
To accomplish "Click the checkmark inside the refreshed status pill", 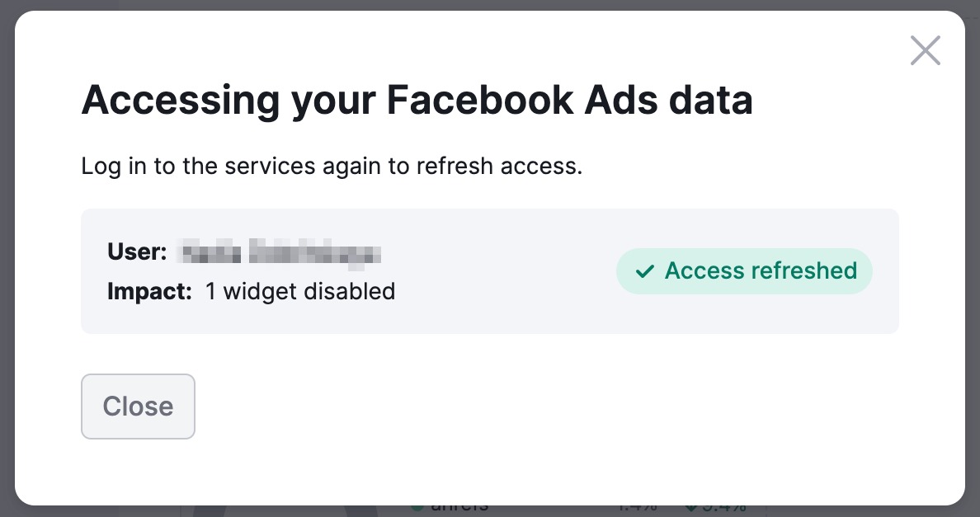I will (x=645, y=271).
